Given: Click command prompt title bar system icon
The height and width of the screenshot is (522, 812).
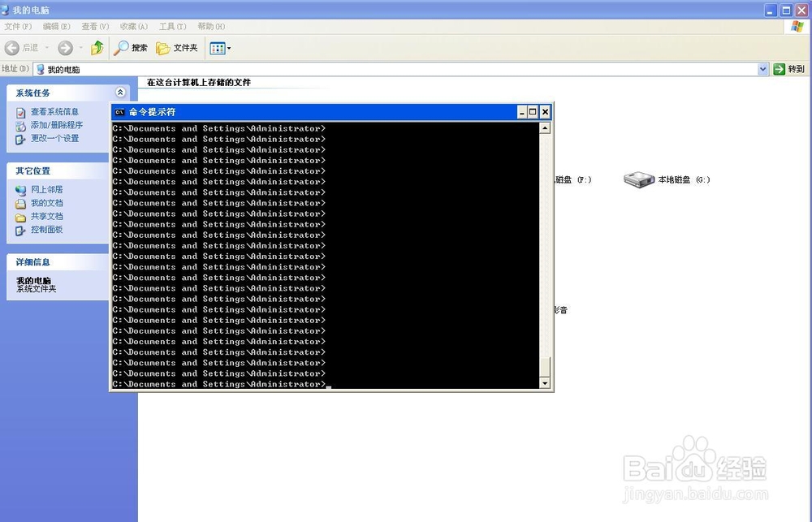Looking at the screenshot, I should pos(119,112).
